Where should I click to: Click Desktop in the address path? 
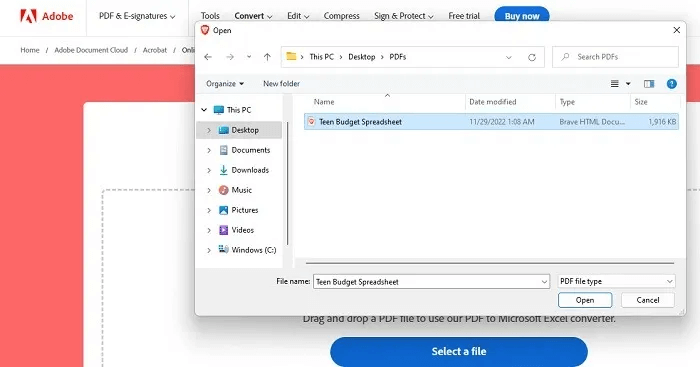point(362,57)
